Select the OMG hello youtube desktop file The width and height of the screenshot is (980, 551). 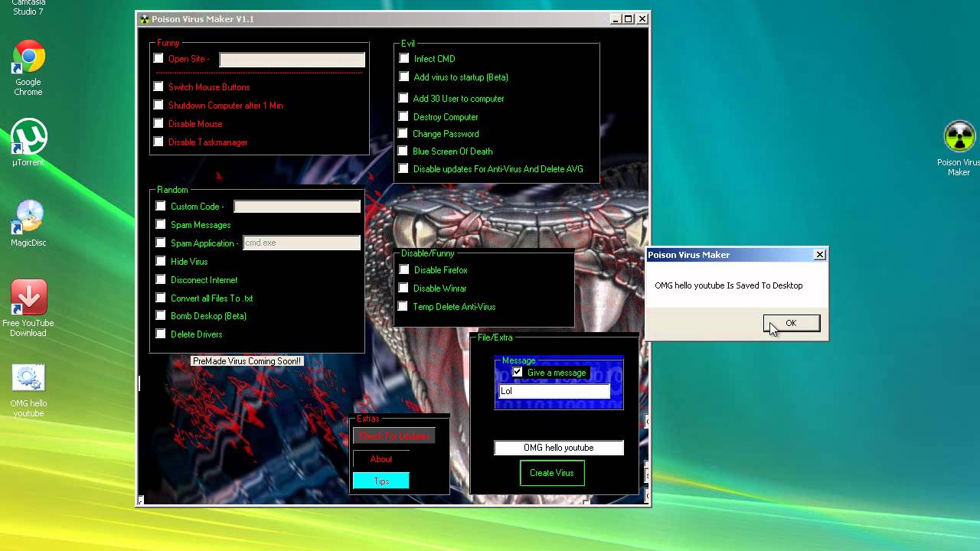point(28,390)
